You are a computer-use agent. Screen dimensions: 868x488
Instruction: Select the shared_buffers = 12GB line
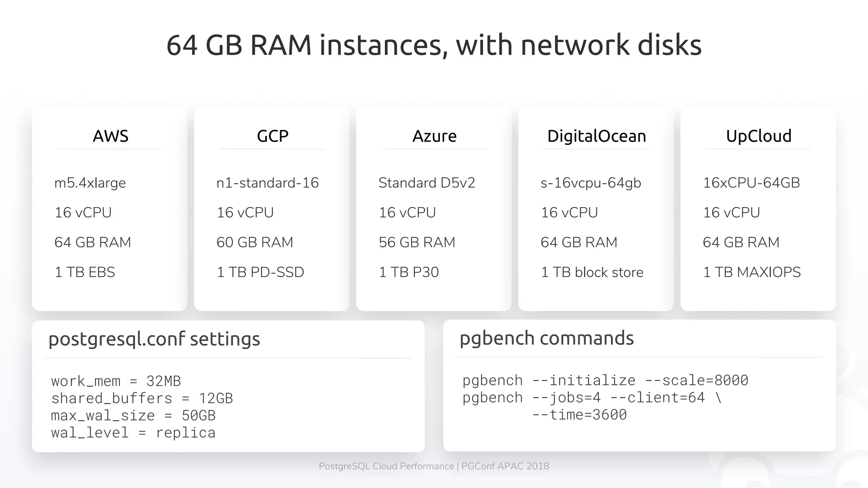[x=142, y=398]
